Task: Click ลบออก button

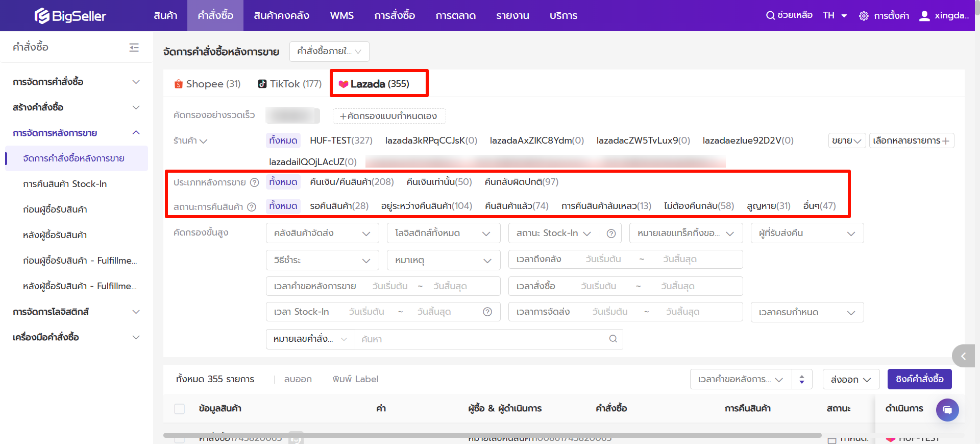Action: click(298, 379)
